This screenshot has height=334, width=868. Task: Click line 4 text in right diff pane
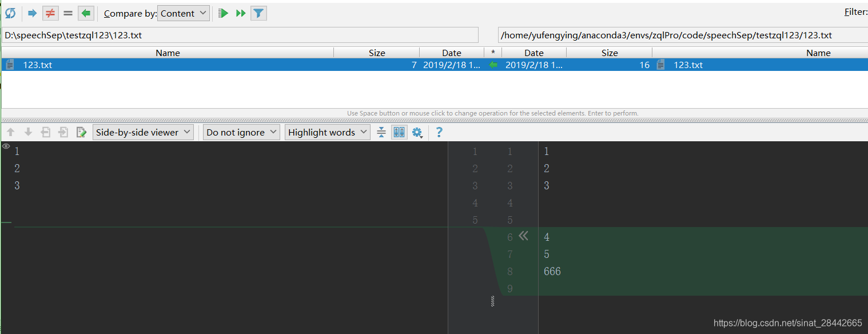coord(547,237)
